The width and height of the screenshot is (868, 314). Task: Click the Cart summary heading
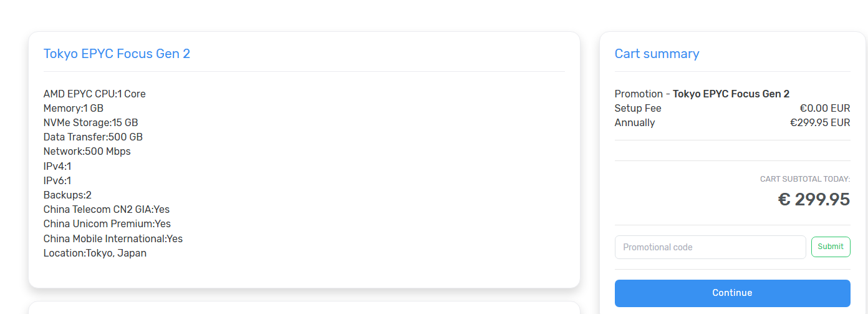657,54
